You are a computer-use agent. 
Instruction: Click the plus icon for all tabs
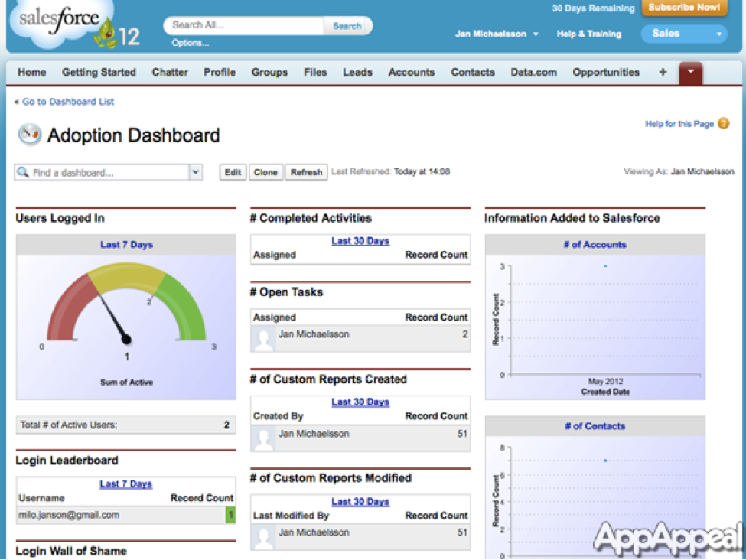pos(663,73)
